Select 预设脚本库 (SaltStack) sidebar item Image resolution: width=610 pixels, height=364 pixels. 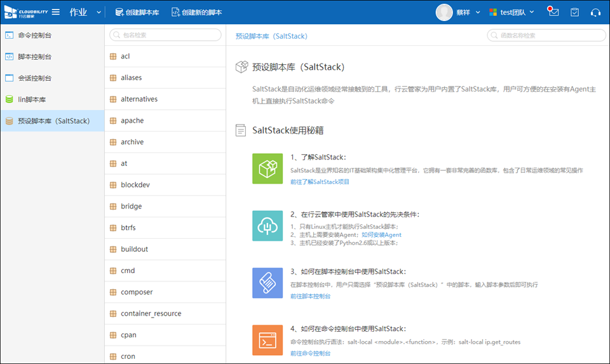pyautogui.click(x=53, y=121)
